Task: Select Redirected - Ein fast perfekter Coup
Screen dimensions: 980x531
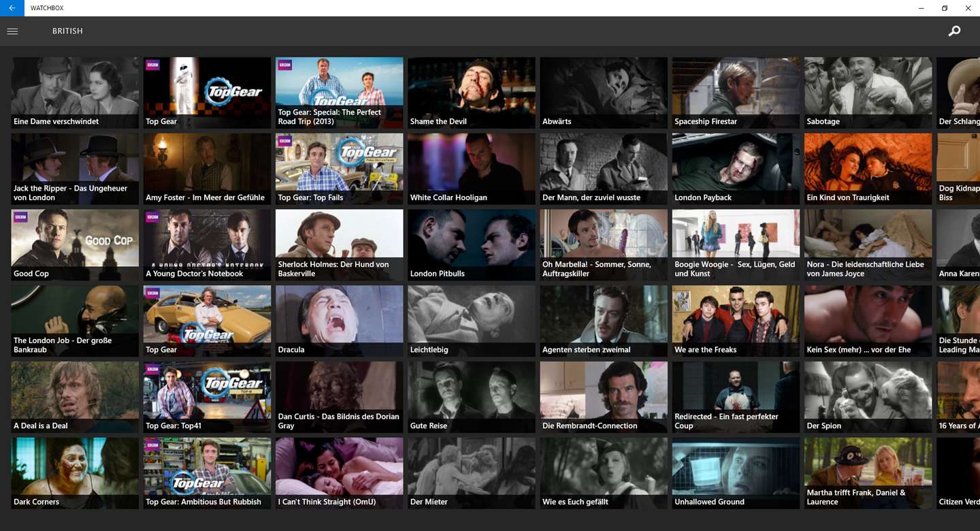Action: pyautogui.click(x=736, y=398)
